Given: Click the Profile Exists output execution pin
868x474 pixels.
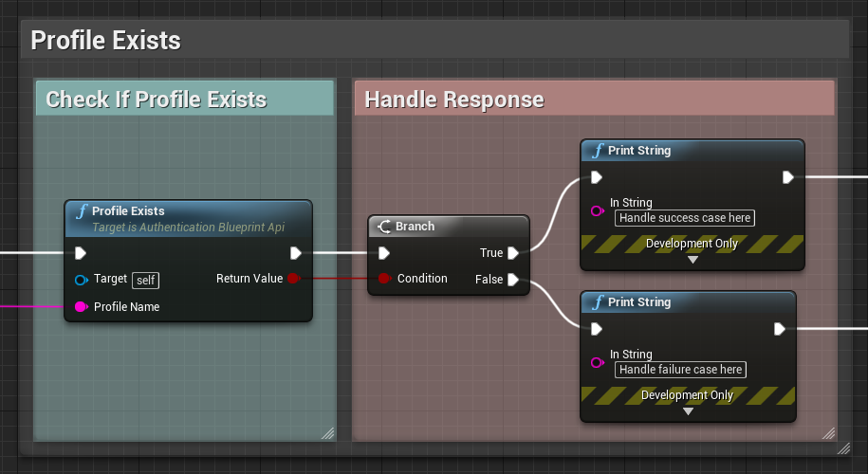Looking at the screenshot, I should (x=296, y=253).
